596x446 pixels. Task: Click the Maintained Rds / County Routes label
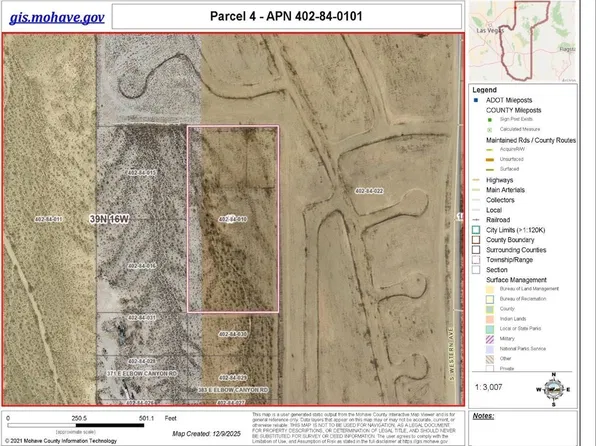[531, 140]
